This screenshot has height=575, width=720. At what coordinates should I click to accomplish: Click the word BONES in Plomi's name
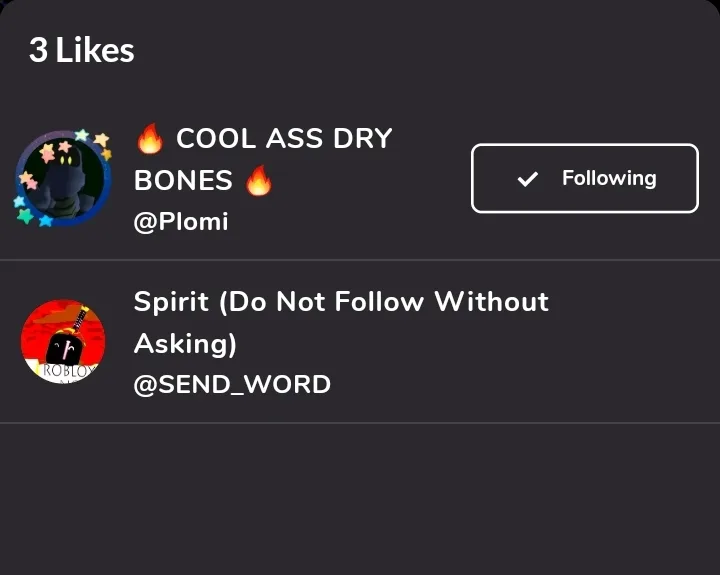[x=183, y=181]
